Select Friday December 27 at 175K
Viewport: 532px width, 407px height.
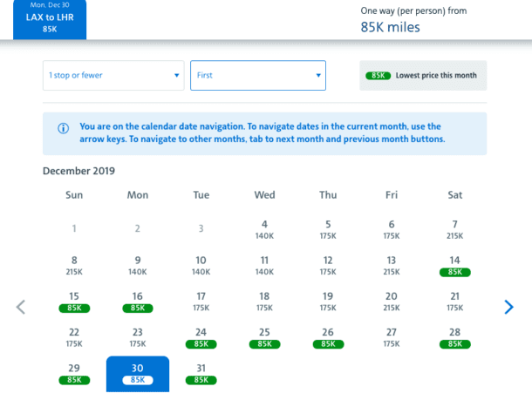[x=392, y=337]
